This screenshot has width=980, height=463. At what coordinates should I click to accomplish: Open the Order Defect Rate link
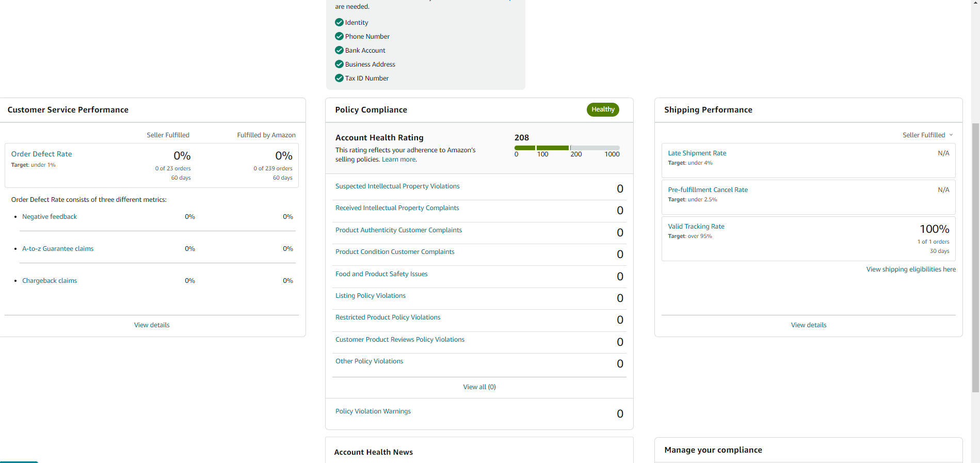42,154
